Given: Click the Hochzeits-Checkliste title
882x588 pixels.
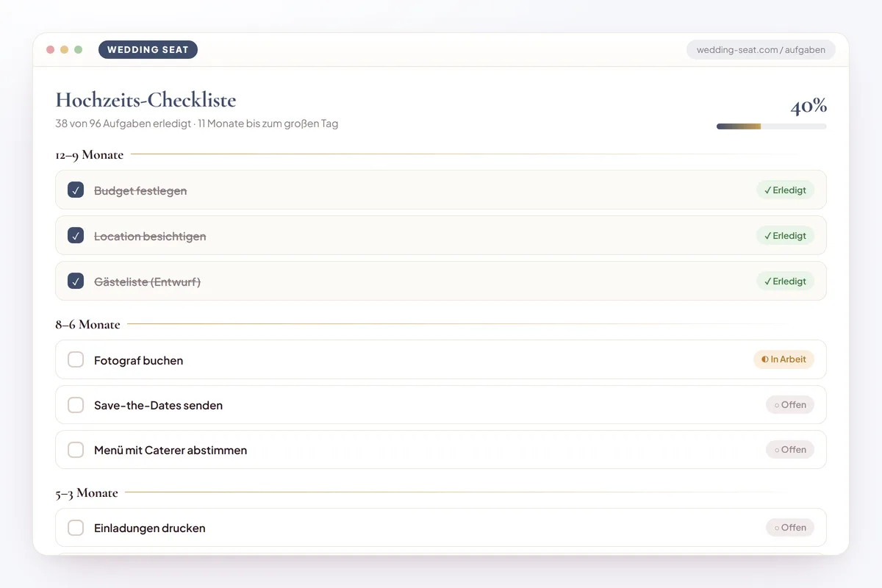Looking at the screenshot, I should tap(146, 100).
